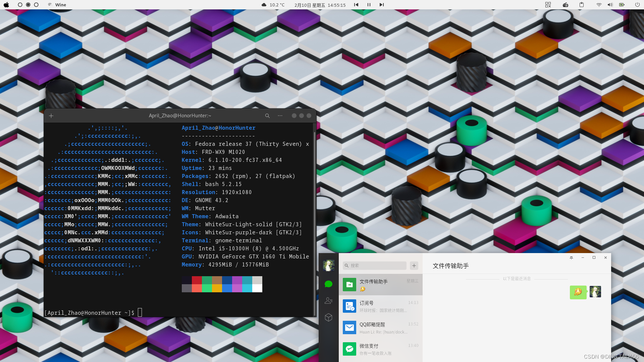Open the WeChat favorites cube icon
Screen dimensions: 644x362
coord(328,317)
